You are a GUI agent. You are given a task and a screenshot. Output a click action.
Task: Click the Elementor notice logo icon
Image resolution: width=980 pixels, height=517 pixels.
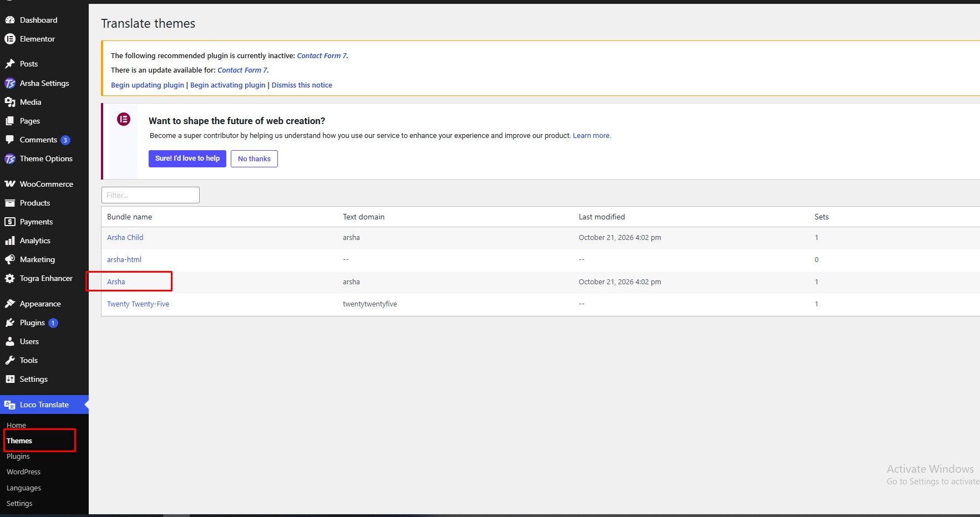[x=124, y=119]
